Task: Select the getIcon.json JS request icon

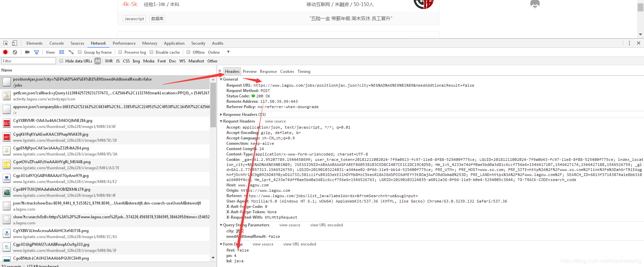Action: pyautogui.click(x=7, y=96)
